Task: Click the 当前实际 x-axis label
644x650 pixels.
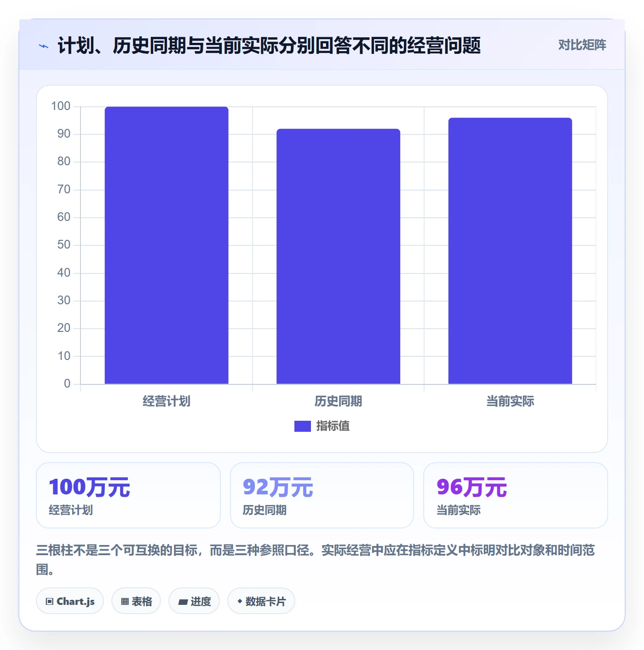Action: (x=510, y=401)
